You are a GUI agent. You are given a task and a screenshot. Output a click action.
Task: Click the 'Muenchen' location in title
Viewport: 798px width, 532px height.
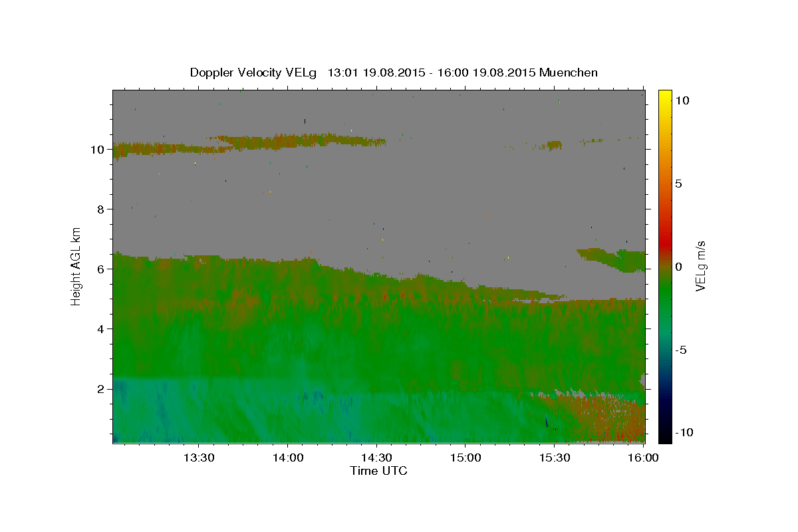click(x=569, y=72)
